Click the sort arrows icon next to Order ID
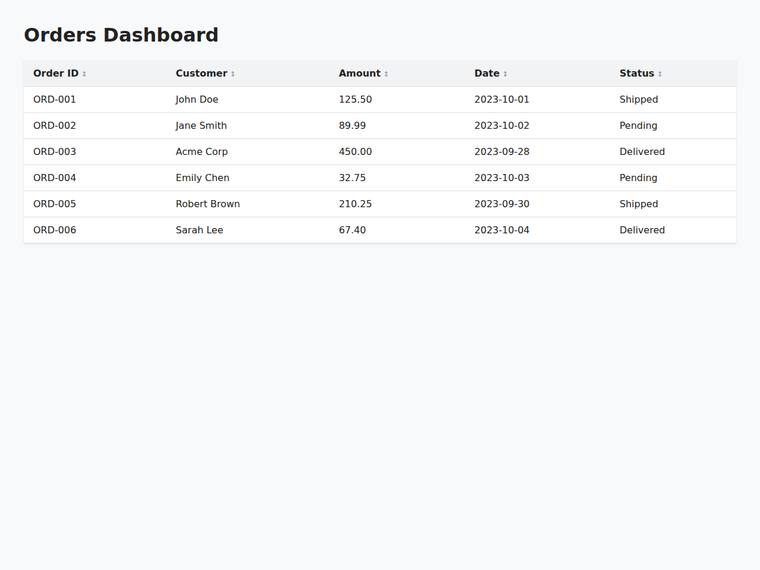The height and width of the screenshot is (570, 760). tap(84, 74)
